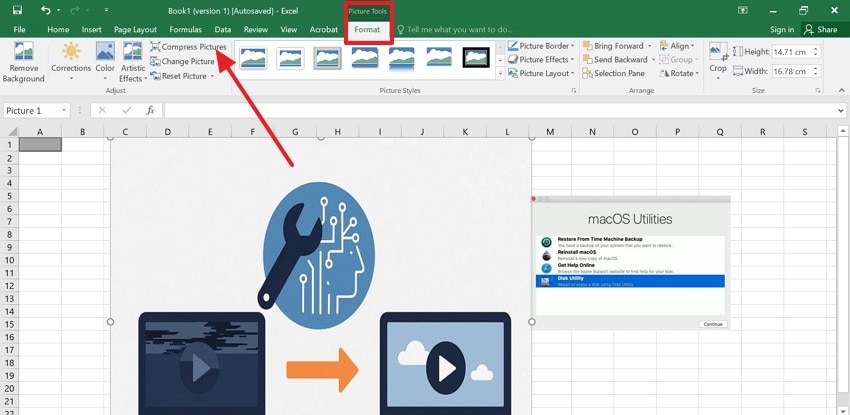Switch to the Data tab
The width and height of the screenshot is (850, 415).
pyautogui.click(x=223, y=29)
